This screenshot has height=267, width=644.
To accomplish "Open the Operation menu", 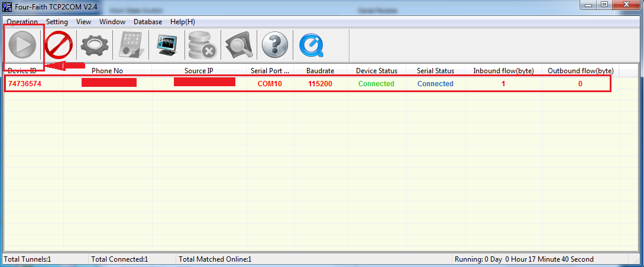I will point(22,22).
